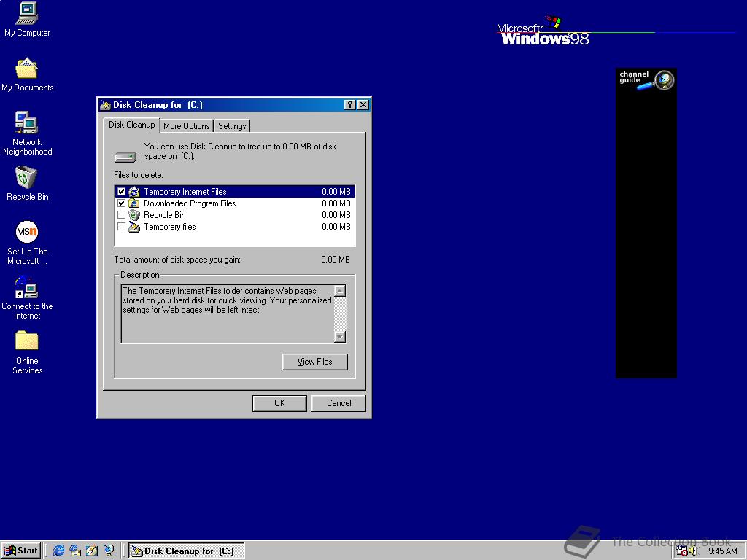Switch to the Settings tab
This screenshot has width=747, height=560.
pyautogui.click(x=232, y=126)
